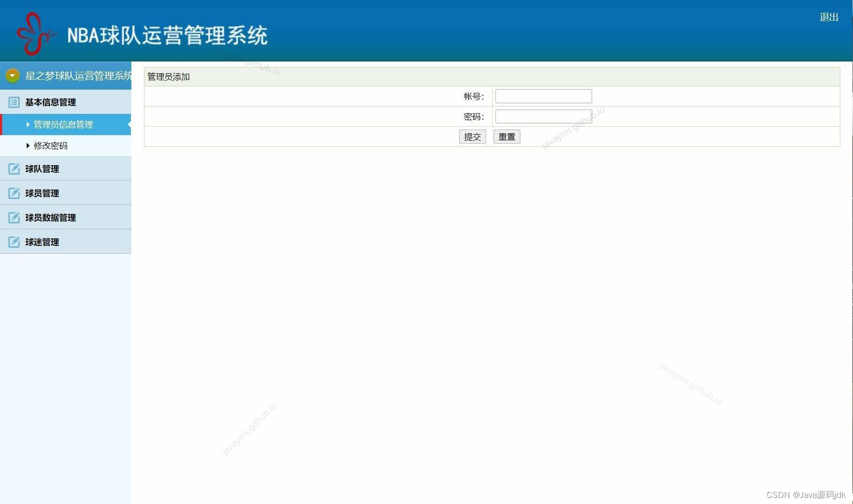Click the 重置 reset button
This screenshot has width=853, height=504.
507,137
